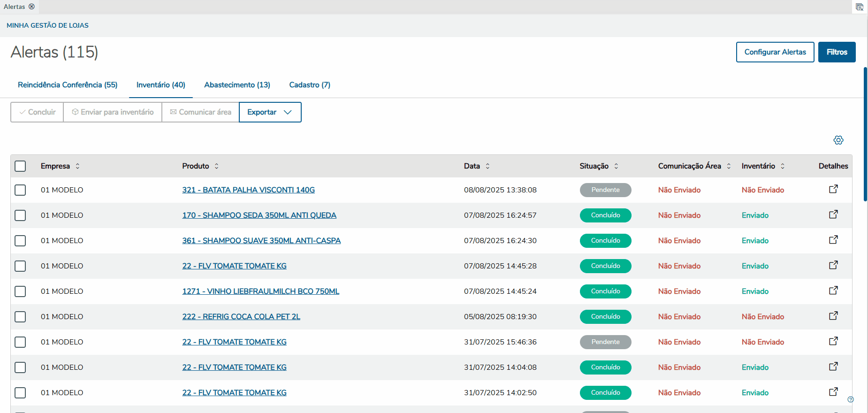Open product link 222 - REFRIG COCA COLA PET 2L

coord(241,317)
